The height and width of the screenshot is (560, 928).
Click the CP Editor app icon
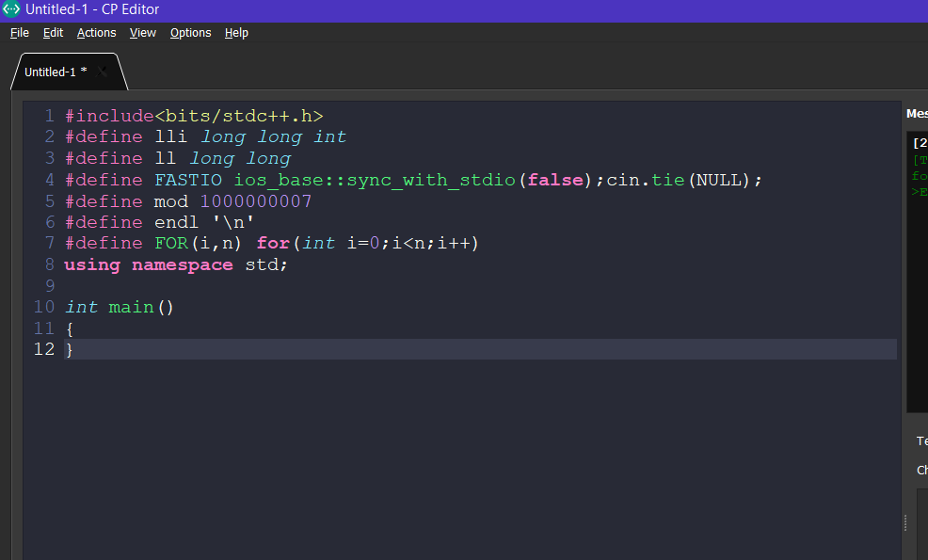point(11,8)
